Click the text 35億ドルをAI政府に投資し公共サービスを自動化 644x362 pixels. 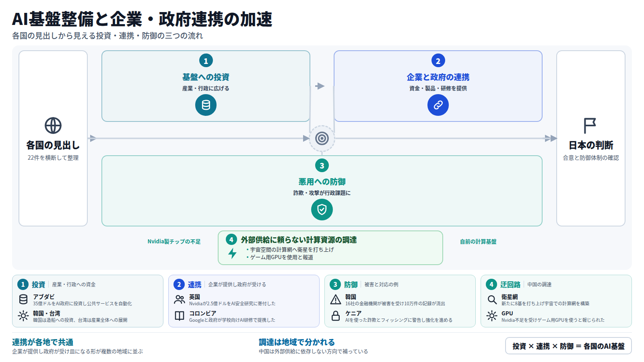click(83, 304)
